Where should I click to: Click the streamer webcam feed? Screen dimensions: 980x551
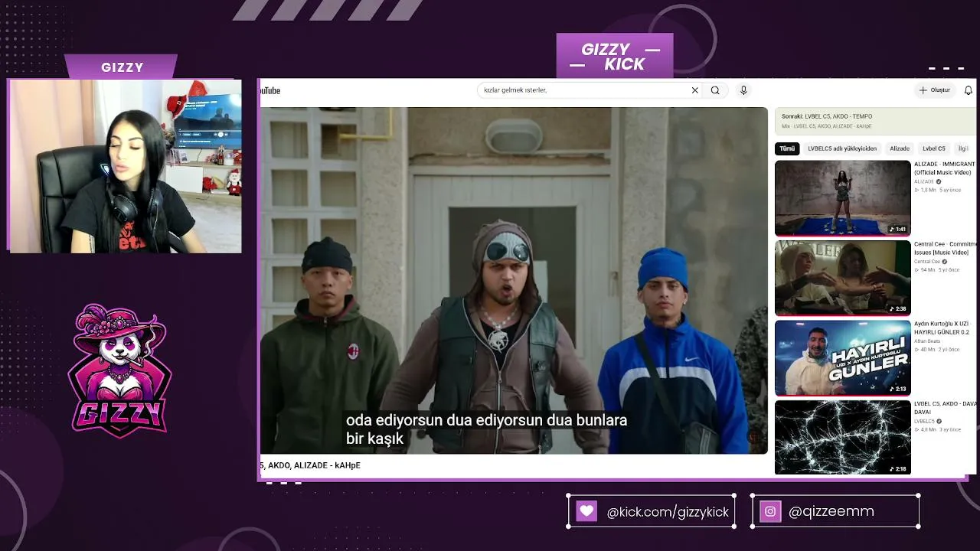click(x=125, y=166)
